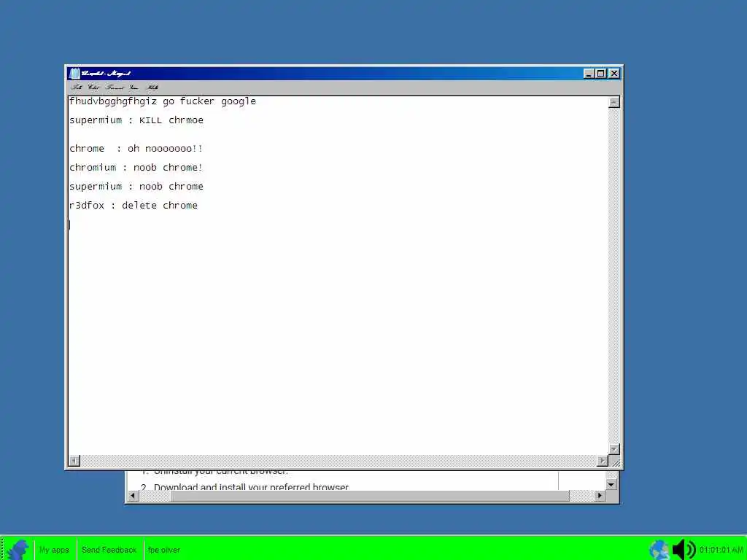Click the Notepad icon in the title bar
Viewport: 747px width, 560px height.
click(74, 74)
